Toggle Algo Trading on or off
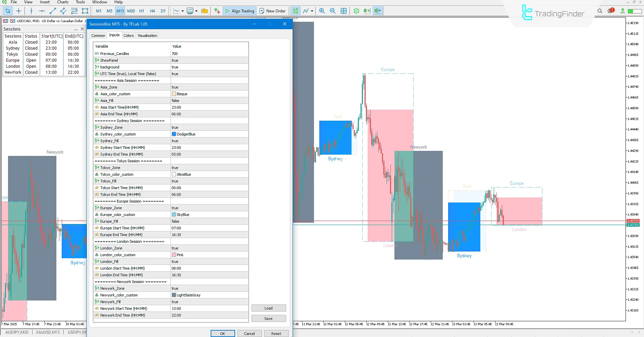Viewport: 644px width, 337px height. point(239,11)
